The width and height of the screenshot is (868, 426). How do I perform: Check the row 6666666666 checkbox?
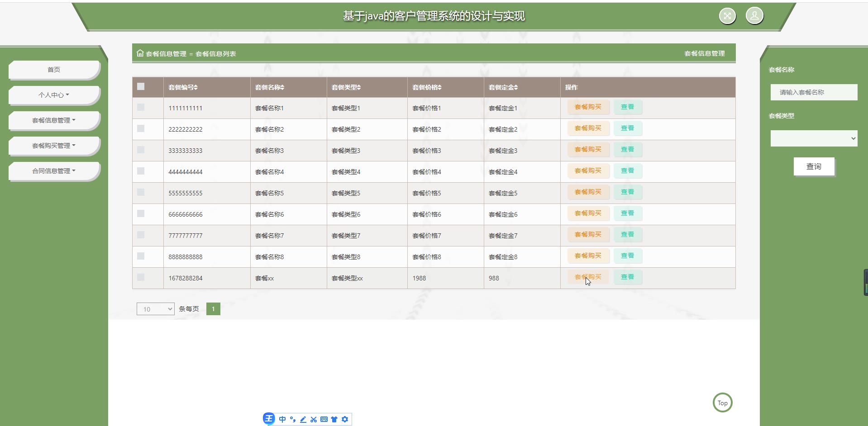pos(141,213)
